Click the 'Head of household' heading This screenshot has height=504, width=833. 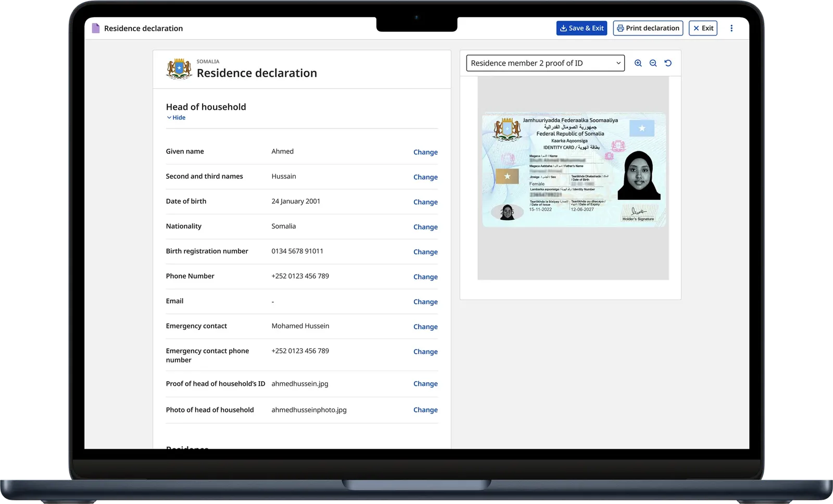click(206, 107)
